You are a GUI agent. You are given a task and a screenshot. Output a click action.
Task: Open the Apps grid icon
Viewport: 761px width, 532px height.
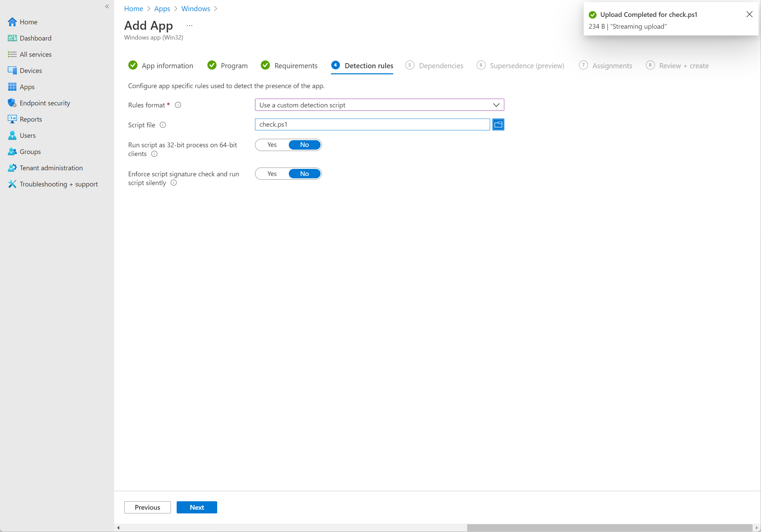(x=12, y=87)
